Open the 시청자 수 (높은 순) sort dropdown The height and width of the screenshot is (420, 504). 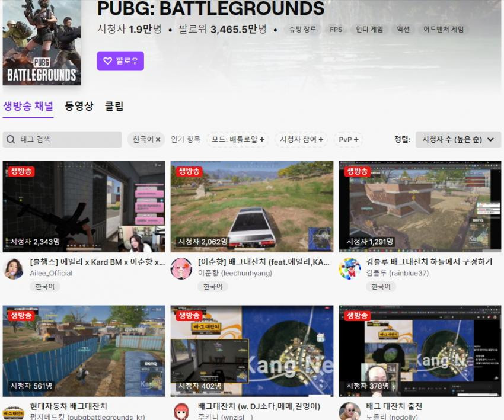click(458, 139)
